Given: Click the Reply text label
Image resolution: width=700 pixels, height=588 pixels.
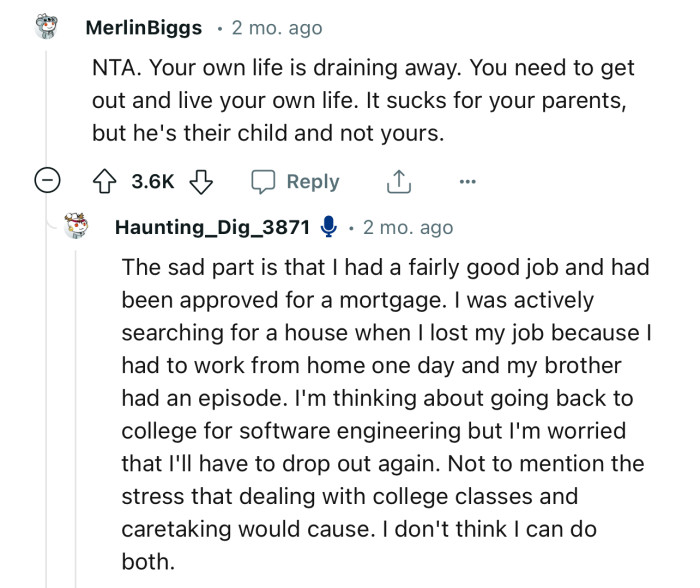Looking at the screenshot, I should coord(312,181).
